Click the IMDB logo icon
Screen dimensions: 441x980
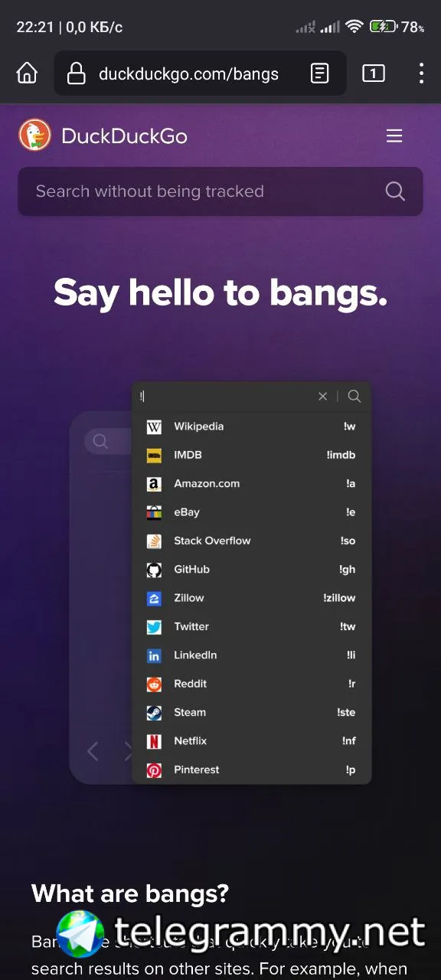pyautogui.click(x=154, y=455)
